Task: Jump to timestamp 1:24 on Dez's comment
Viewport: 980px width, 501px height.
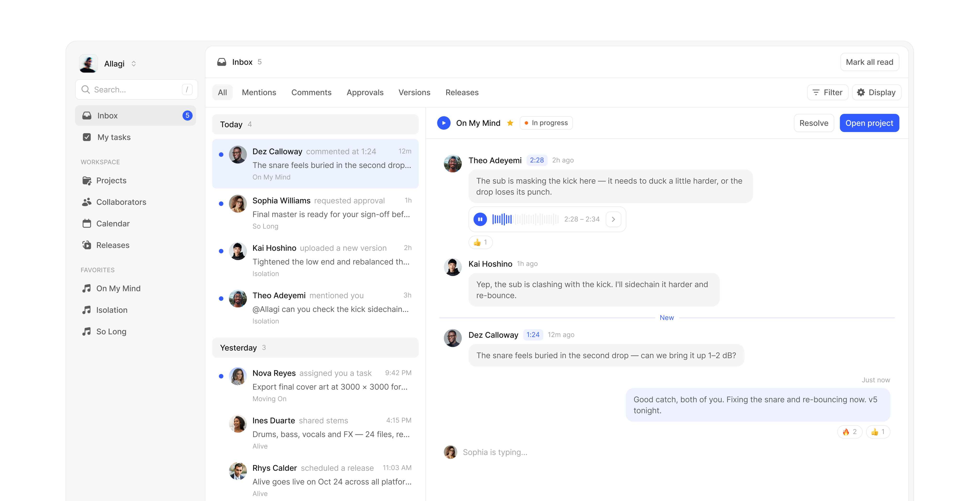Action: point(533,335)
